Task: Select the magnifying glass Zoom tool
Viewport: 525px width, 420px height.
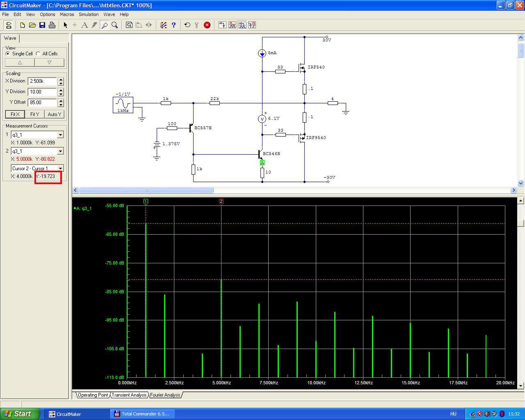Action: point(115,25)
